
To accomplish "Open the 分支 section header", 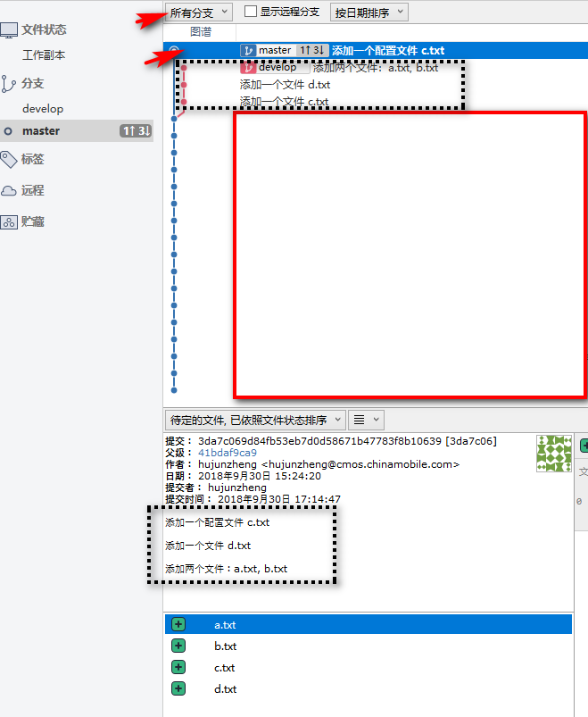I will point(32,84).
